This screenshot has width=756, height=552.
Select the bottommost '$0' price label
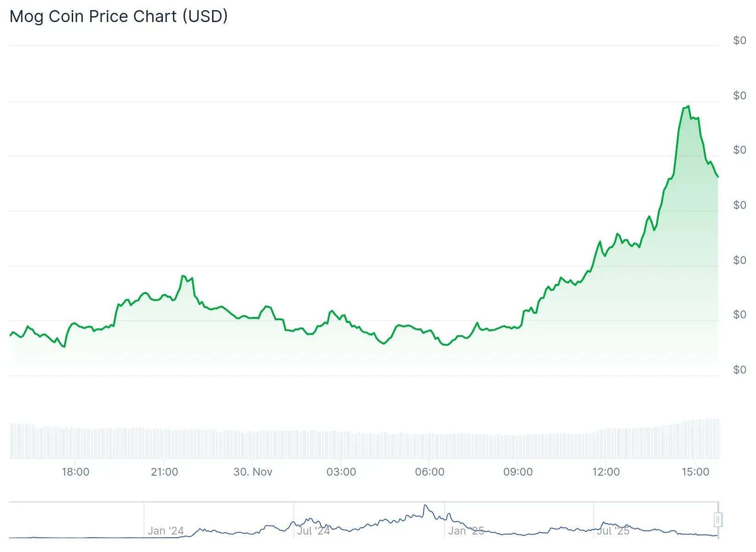[x=740, y=369]
